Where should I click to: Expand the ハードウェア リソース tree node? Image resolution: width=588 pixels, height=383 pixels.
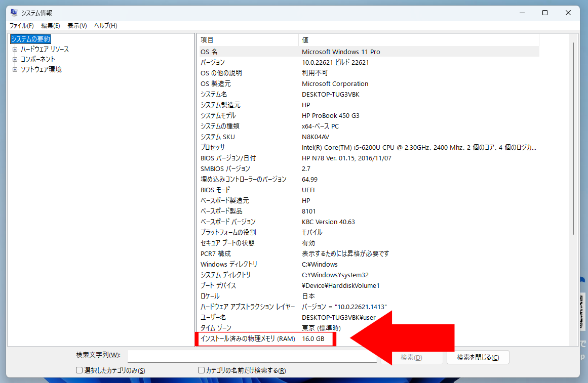click(x=15, y=49)
